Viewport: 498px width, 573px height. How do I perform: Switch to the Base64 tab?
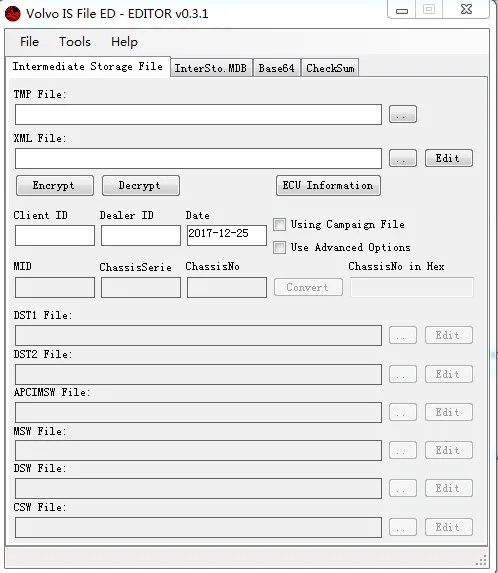click(x=277, y=68)
